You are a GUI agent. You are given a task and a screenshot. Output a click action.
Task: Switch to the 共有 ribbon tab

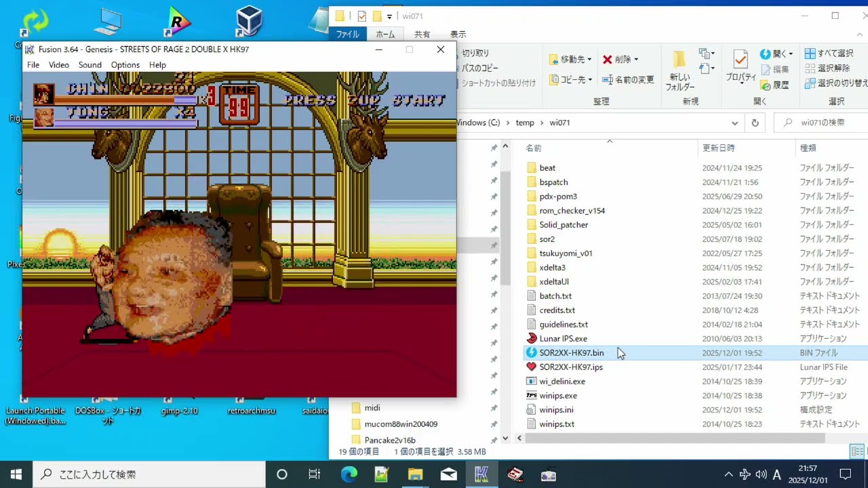pos(422,35)
